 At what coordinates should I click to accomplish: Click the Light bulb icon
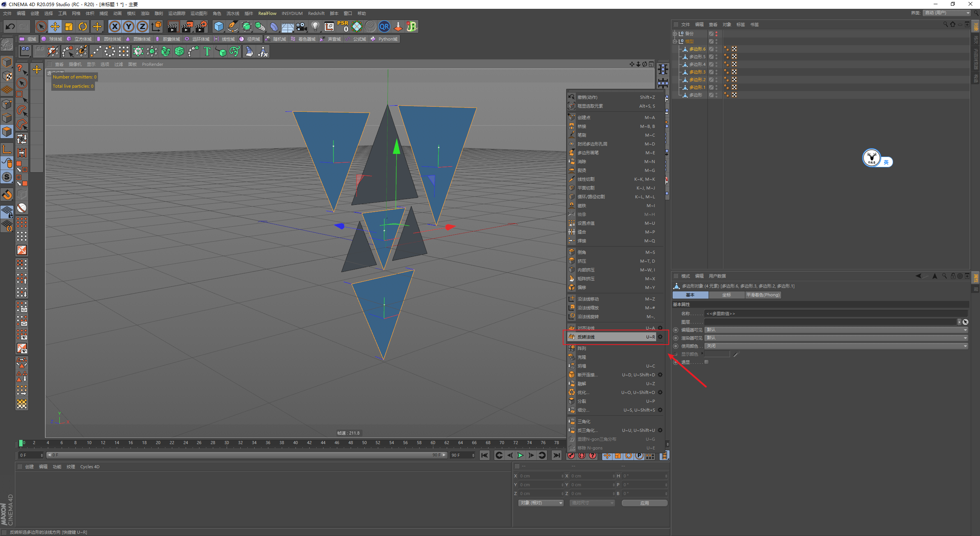(315, 26)
